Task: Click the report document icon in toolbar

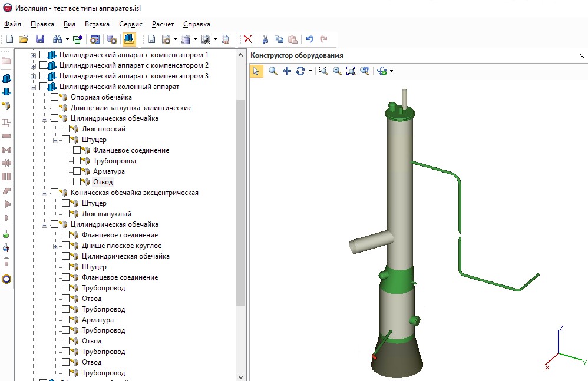Action: [152, 39]
